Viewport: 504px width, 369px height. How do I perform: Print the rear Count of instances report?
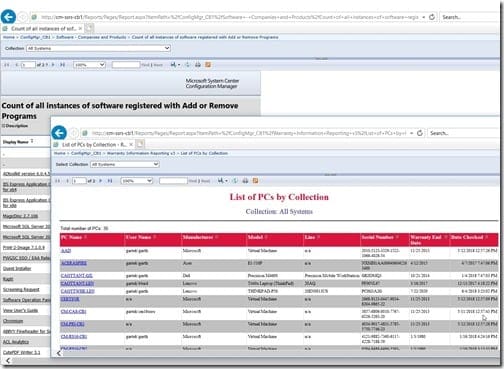click(198, 65)
